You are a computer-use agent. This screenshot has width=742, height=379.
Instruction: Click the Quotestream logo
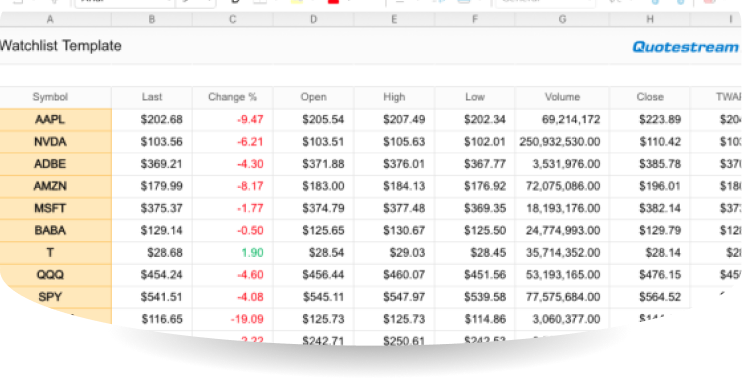coord(685,47)
